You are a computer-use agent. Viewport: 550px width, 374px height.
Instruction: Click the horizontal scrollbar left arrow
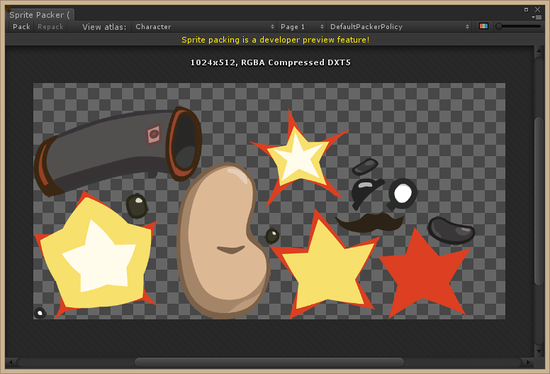(11, 362)
